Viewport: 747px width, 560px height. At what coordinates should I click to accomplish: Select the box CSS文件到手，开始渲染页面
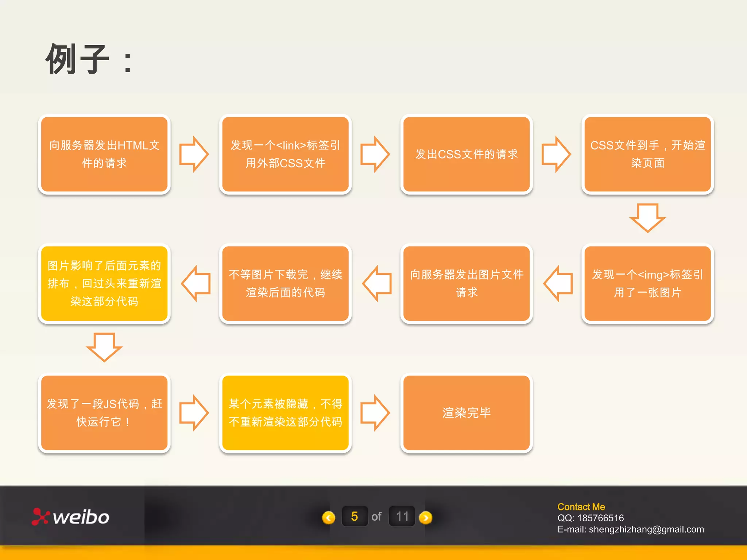(x=647, y=154)
